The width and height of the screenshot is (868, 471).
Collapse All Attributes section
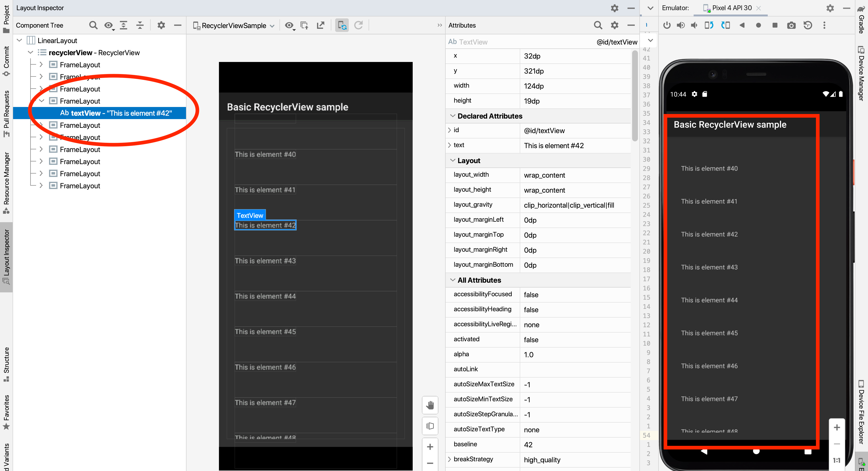[x=453, y=280]
